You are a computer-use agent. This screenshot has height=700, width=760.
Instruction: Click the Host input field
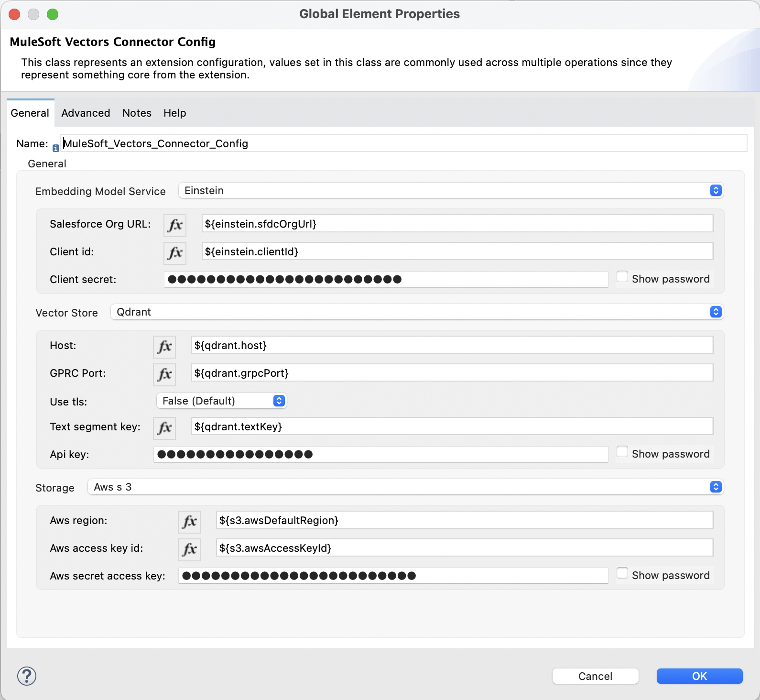point(452,345)
